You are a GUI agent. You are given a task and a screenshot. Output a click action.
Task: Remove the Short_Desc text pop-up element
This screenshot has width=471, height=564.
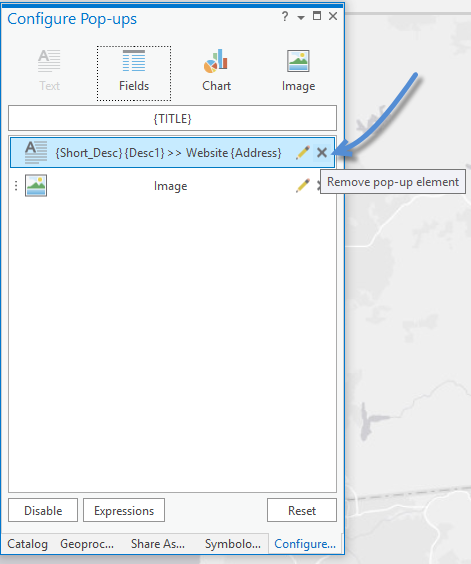click(x=322, y=153)
